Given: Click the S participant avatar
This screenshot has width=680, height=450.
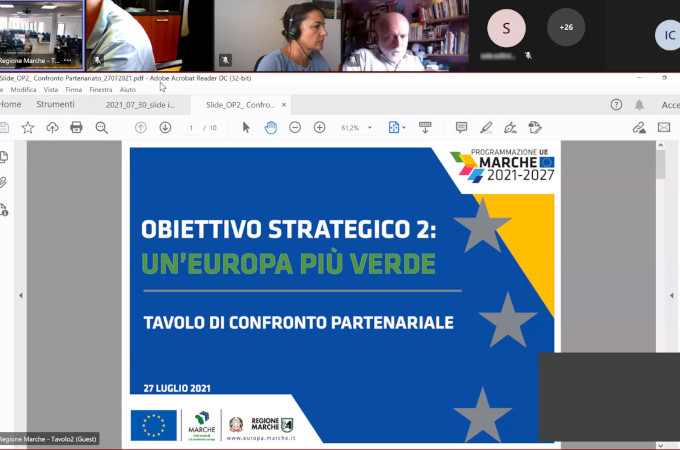Looking at the screenshot, I should pyautogui.click(x=506, y=28).
